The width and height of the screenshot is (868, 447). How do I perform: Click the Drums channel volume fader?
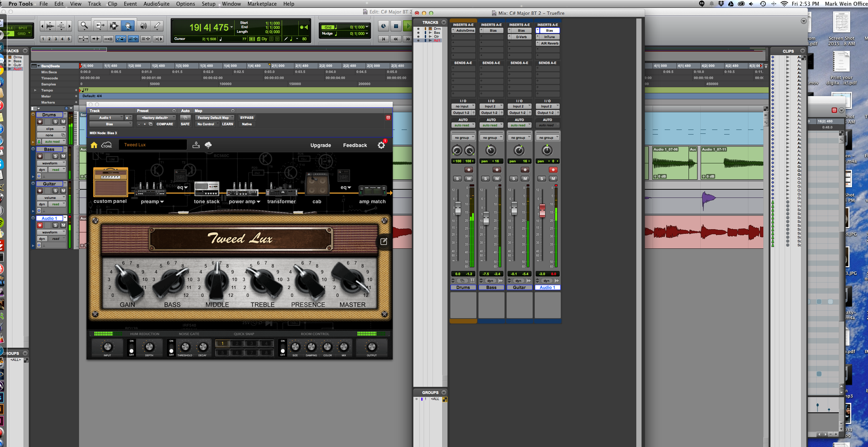pyautogui.click(x=458, y=208)
